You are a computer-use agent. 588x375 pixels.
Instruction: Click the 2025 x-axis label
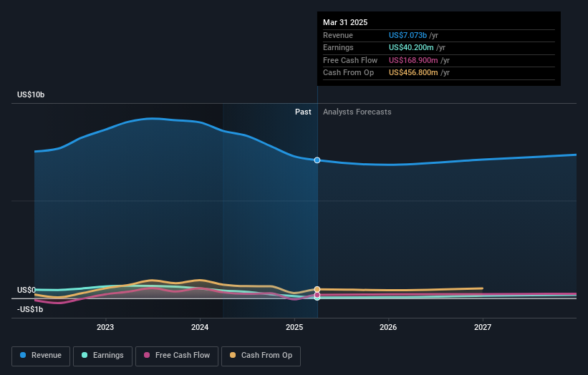(294, 327)
